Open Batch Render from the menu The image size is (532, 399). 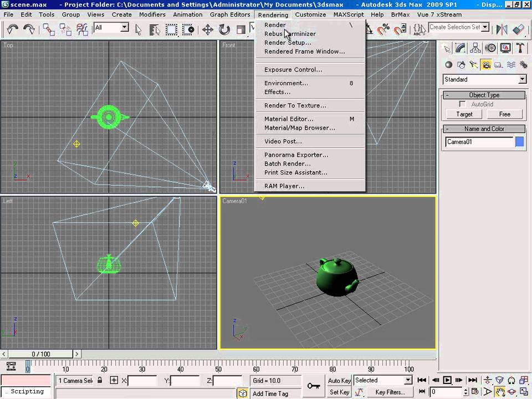(x=310, y=164)
